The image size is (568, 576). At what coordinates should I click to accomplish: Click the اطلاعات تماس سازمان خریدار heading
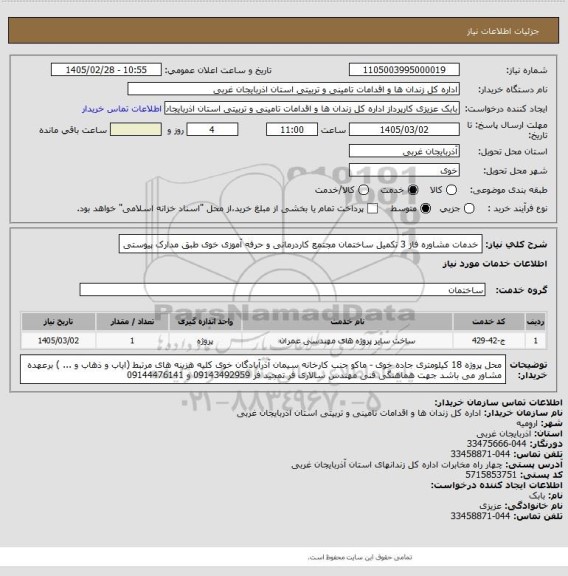498,402
